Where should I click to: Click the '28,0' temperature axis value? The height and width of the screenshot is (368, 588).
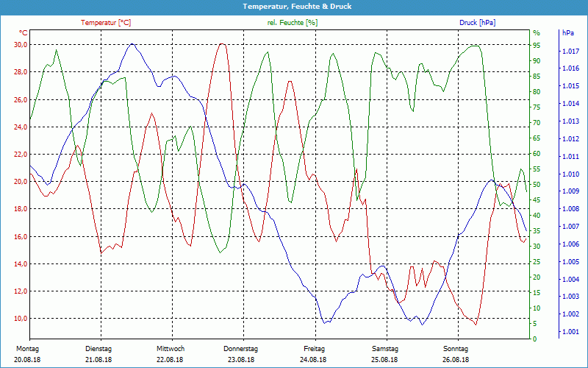[21, 72]
